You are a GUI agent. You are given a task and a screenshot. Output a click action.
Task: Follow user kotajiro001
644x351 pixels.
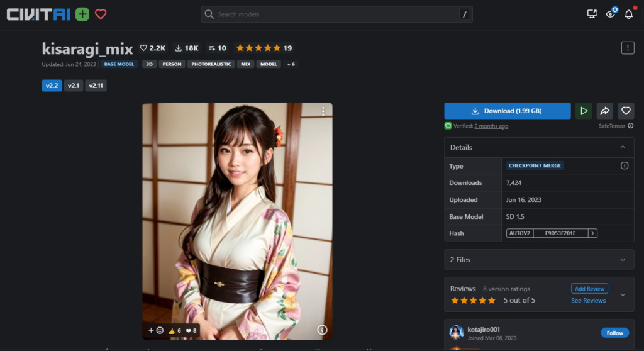pos(614,333)
